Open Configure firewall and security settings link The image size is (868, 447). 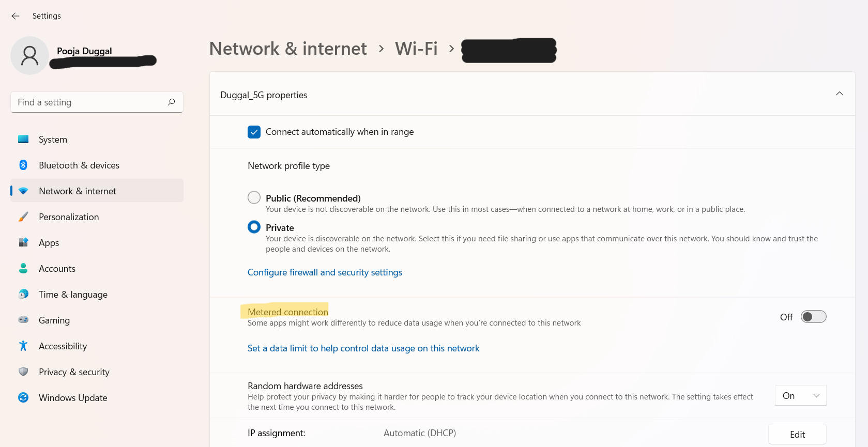[325, 272]
